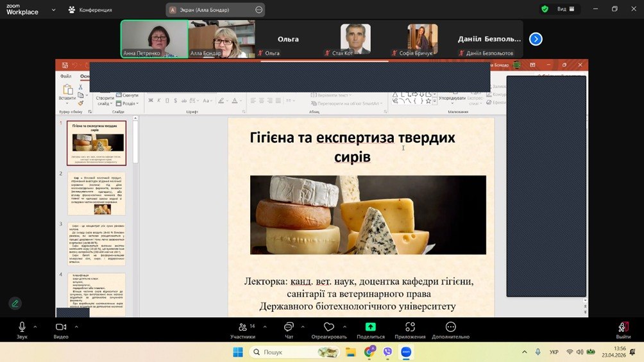Expand audio options arrow next to Звук

tap(35, 326)
